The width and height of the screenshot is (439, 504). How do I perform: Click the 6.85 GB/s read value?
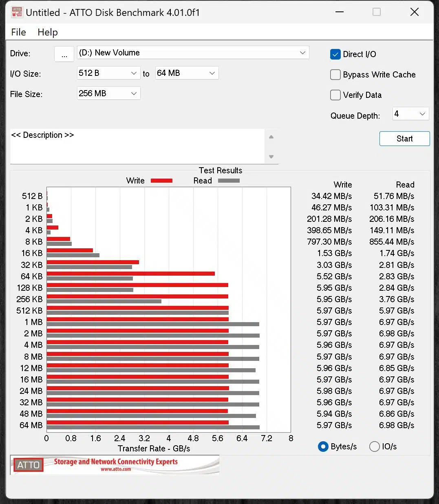(397, 368)
